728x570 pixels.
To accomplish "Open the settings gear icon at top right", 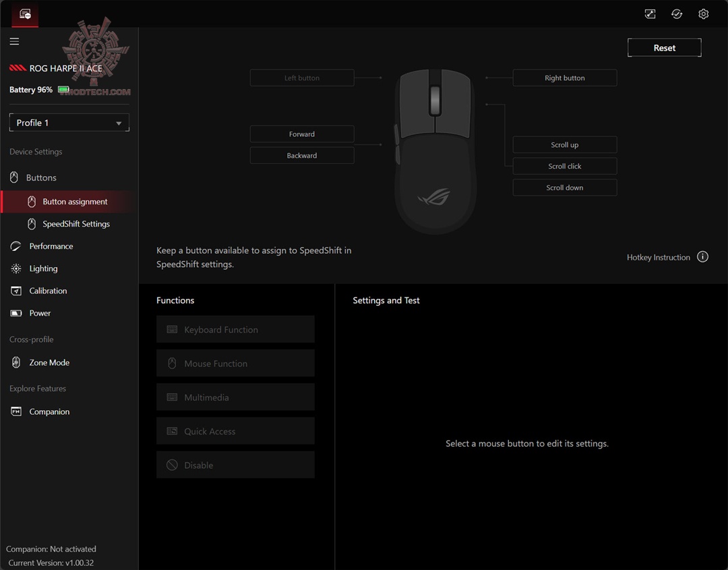I will point(703,14).
